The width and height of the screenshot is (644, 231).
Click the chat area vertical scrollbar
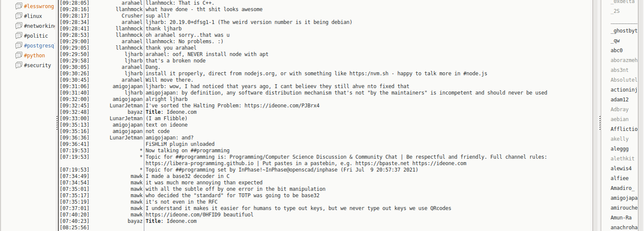tap(596, 115)
